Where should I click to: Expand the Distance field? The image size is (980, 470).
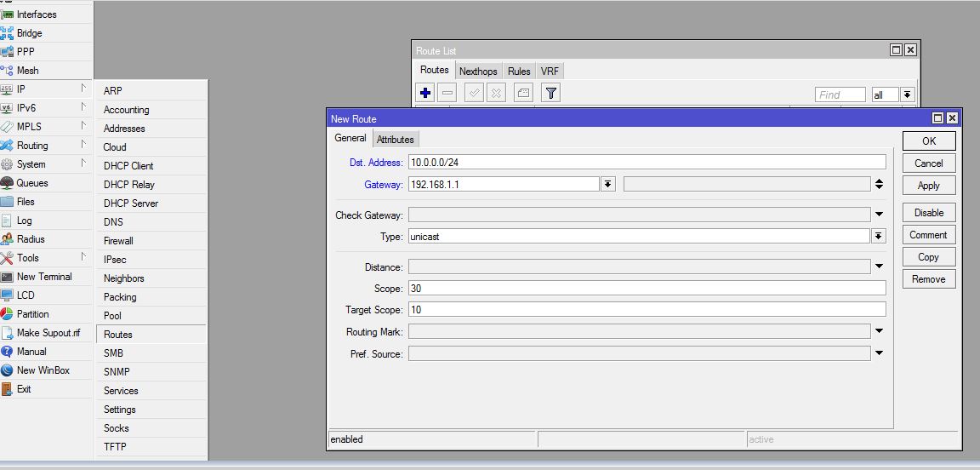pyautogui.click(x=879, y=267)
